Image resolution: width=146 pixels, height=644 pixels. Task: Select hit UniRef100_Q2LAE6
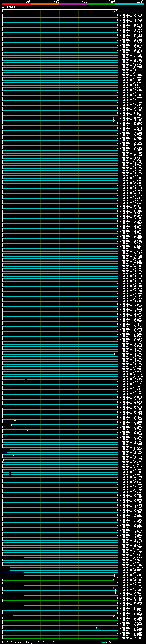[131, 150]
